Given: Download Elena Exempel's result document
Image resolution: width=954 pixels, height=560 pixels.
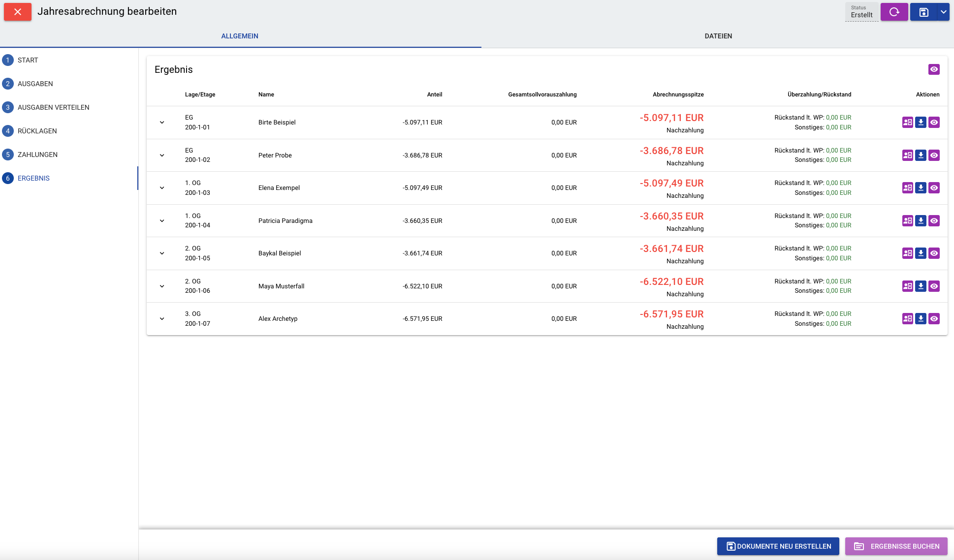Looking at the screenshot, I should [x=921, y=188].
